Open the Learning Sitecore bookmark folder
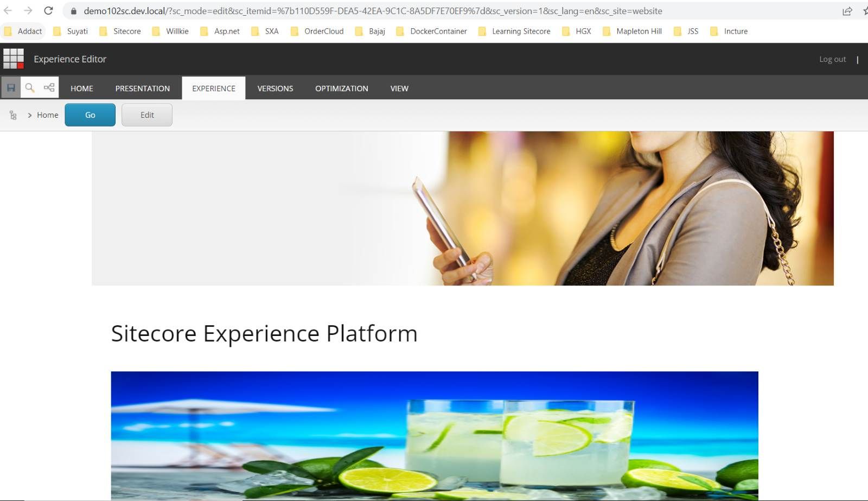Viewport: 868px width, 501px height. [x=514, y=31]
